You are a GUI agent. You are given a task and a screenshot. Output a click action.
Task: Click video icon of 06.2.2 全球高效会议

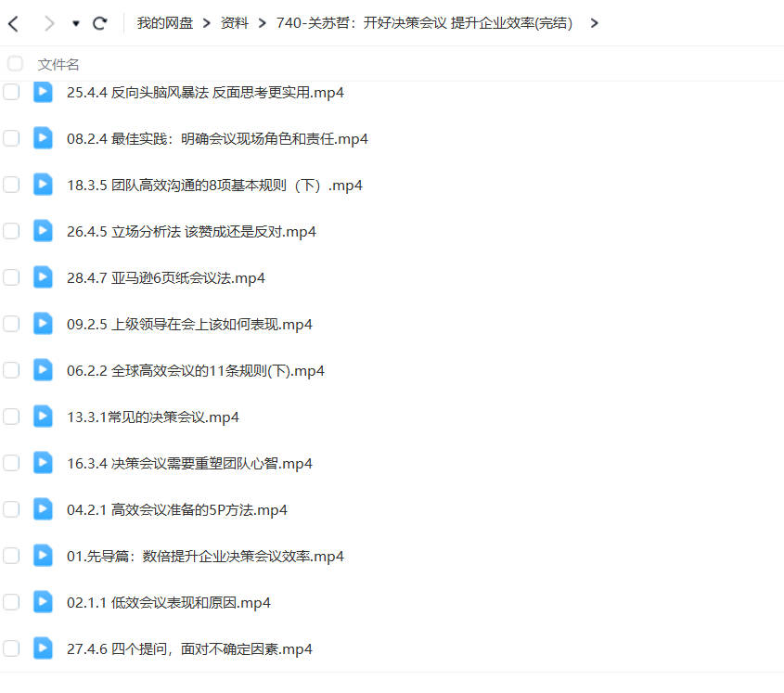coord(43,370)
